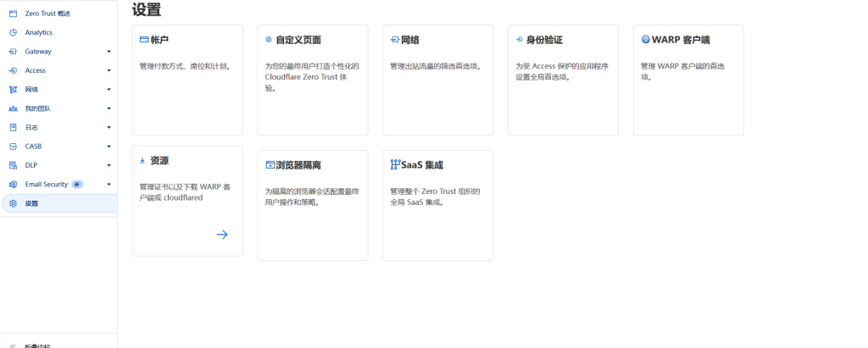Click 浏览器隔离 card description text
The height and width of the screenshot is (348, 868).
coord(312,196)
